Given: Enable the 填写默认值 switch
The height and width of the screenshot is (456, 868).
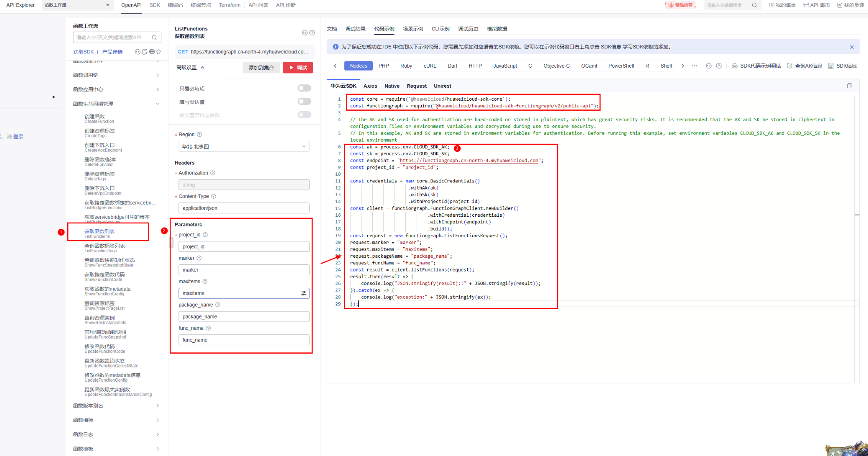Looking at the screenshot, I should [304, 101].
